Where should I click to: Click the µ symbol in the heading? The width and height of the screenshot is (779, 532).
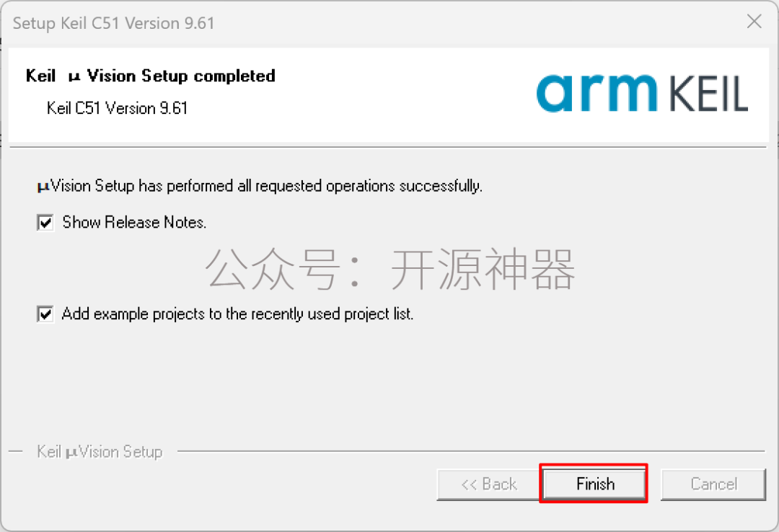74,77
